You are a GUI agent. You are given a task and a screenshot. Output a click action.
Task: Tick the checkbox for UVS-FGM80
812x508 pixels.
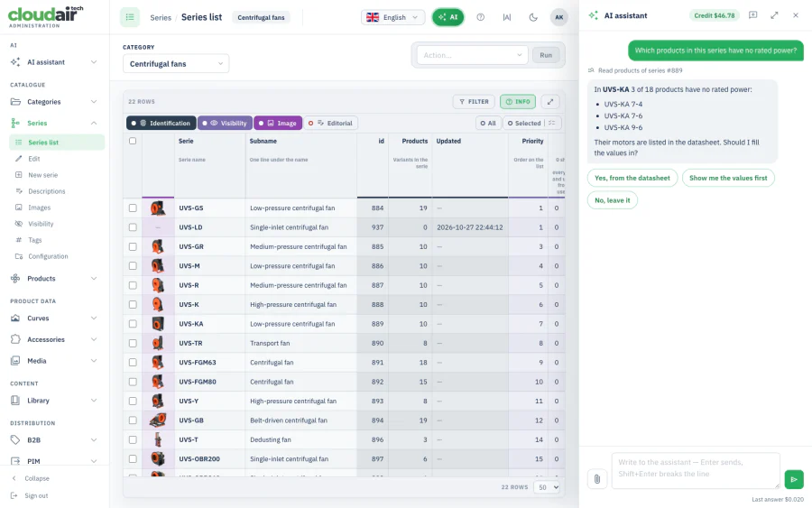(x=133, y=382)
